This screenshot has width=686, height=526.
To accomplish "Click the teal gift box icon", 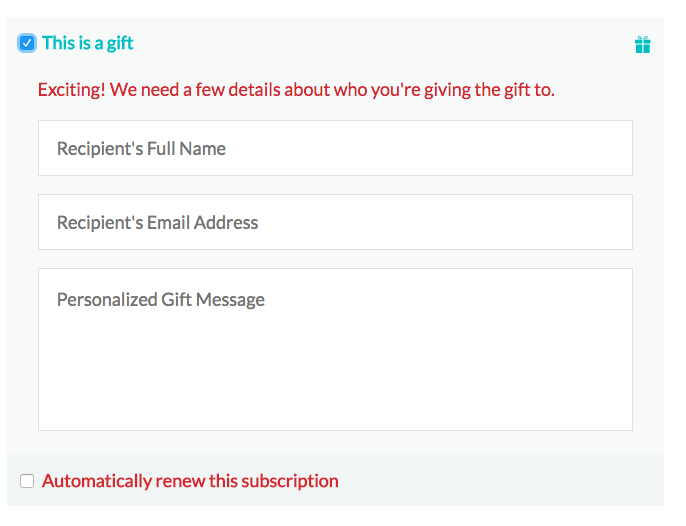I will click(x=642, y=45).
